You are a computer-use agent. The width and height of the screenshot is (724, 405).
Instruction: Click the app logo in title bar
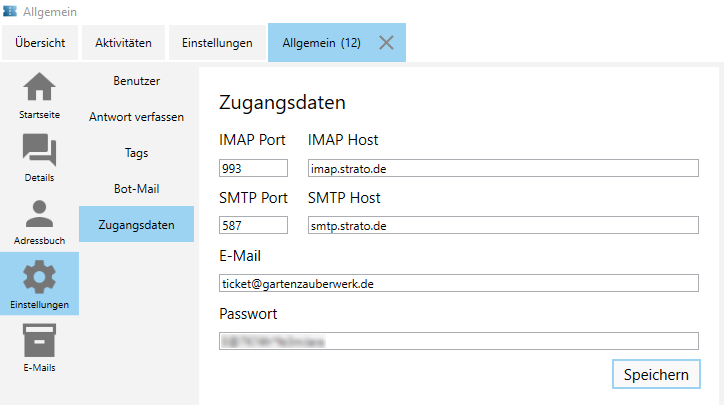10,11
